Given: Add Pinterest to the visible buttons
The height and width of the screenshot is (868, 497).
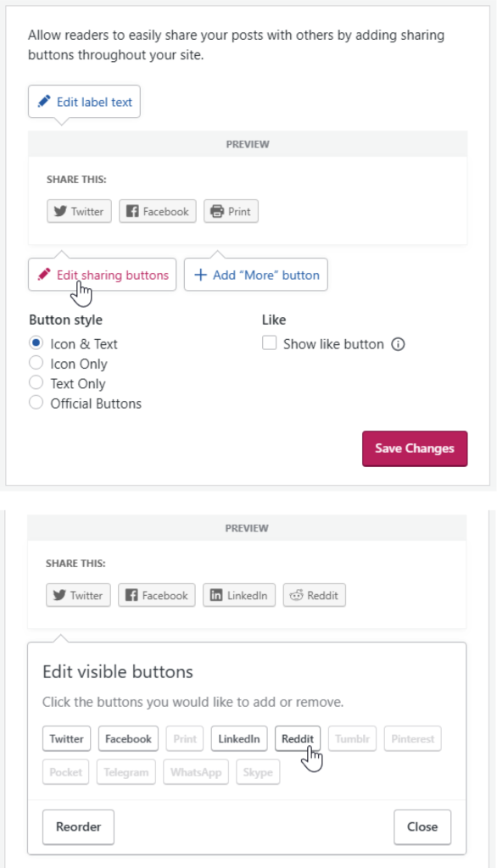Looking at the screenshot, I should coord(413,739).
